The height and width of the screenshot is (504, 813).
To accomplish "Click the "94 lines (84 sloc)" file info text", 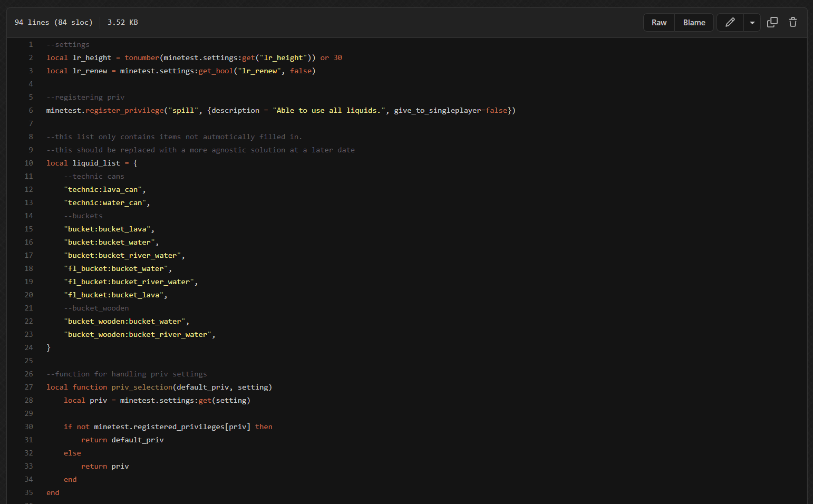I will pyautogui.click(x=53, y=22).
